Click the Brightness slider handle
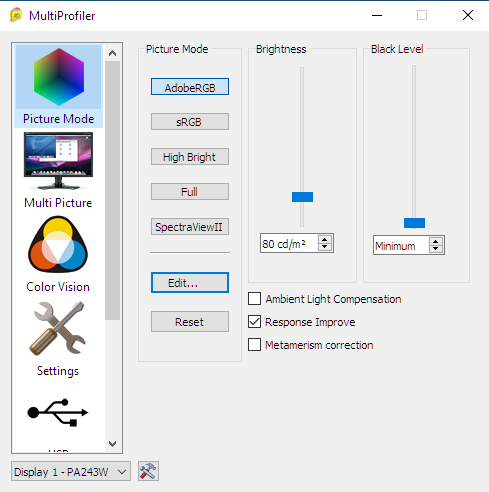This screenshot has width=489, height=492. click(302, 197)
